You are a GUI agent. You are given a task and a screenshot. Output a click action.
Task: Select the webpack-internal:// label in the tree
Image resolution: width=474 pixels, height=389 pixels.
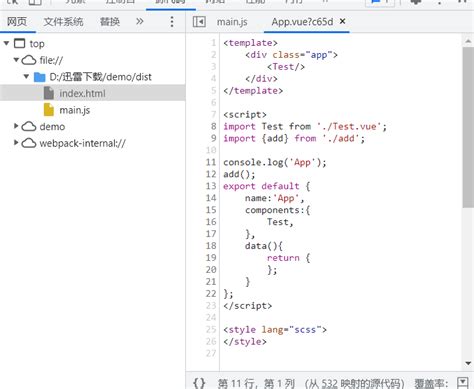point(82,143)
